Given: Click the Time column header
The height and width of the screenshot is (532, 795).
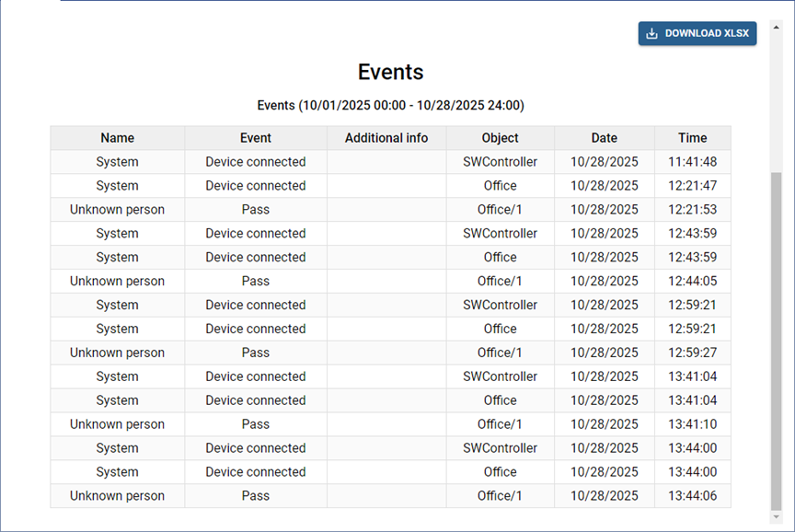Looking at the screenshot, I should pos(692,138).
